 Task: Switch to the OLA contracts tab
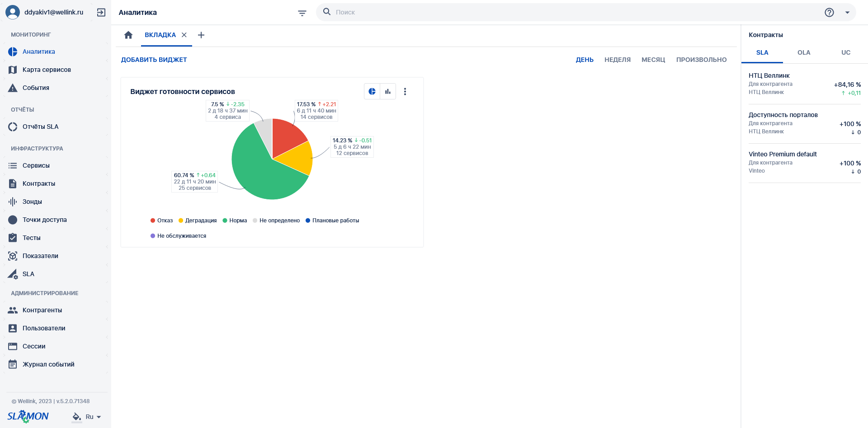[x=804, y=52]
